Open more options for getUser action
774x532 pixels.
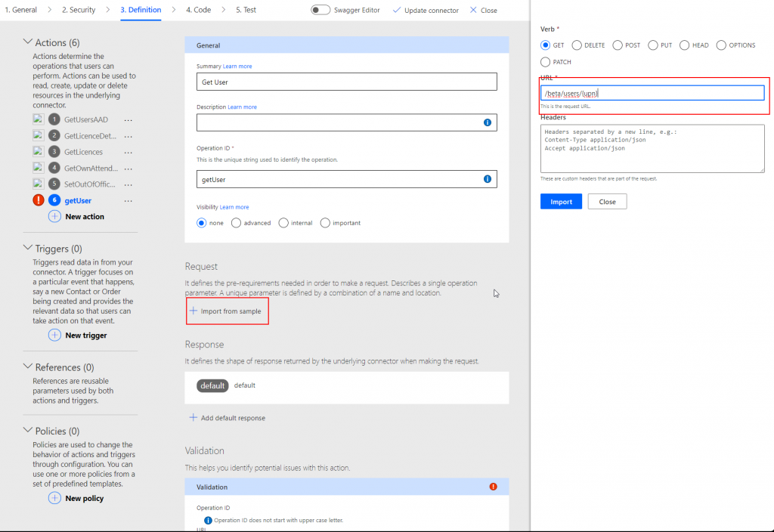tap(128, 201)
